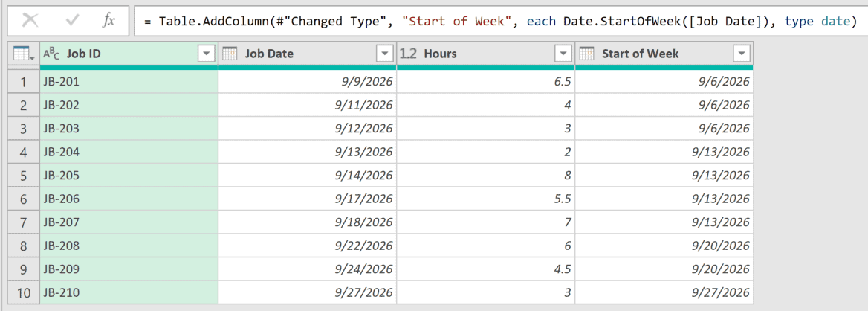The width and height of the screenshot is (868, 311).
Task: Click the ABC type icon on Job ID
Action: click(51, 54)
